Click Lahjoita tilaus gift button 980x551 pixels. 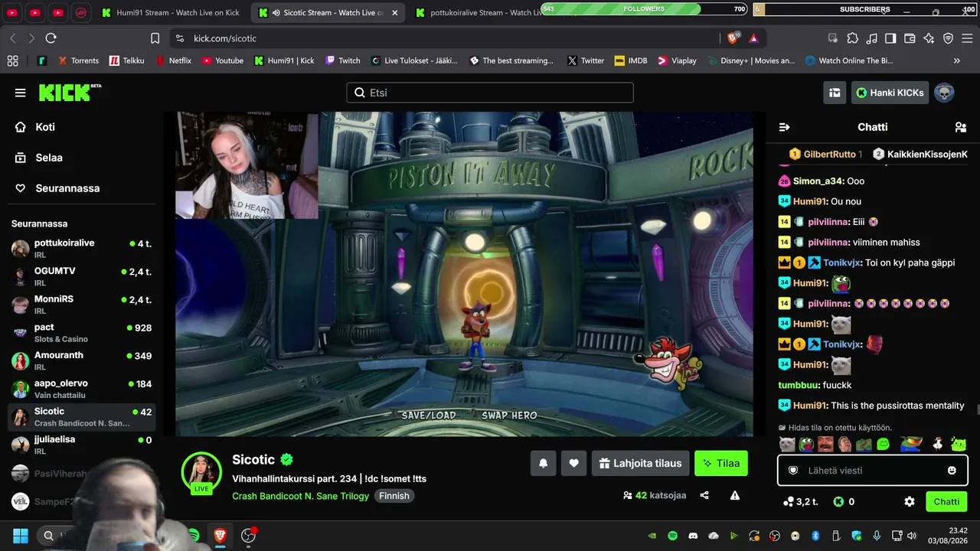640,463
